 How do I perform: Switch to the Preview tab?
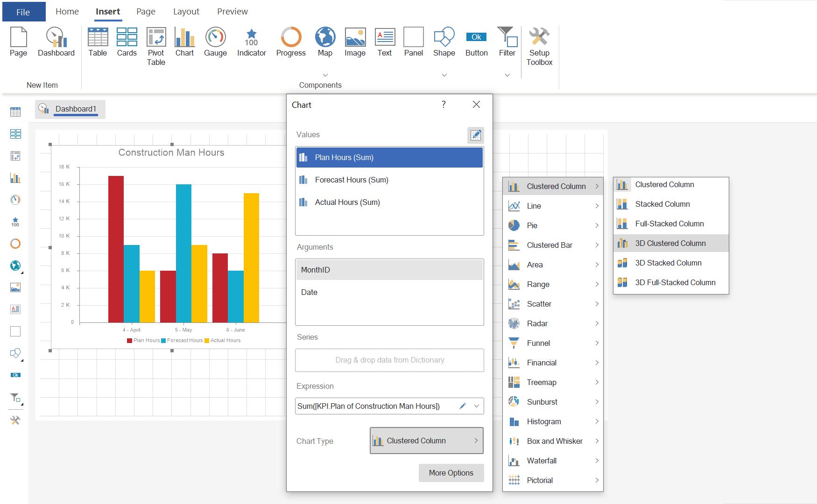(x=232, y=11)
